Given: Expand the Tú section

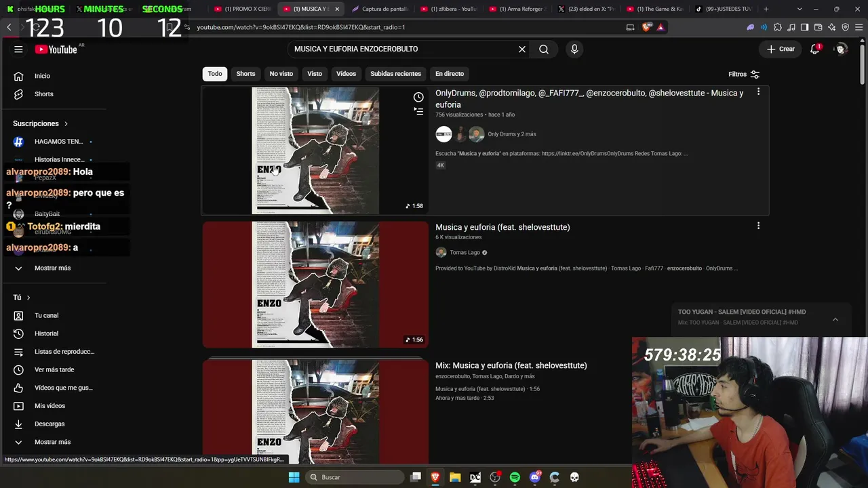Looking at the screenshot, I should point(22,298).
